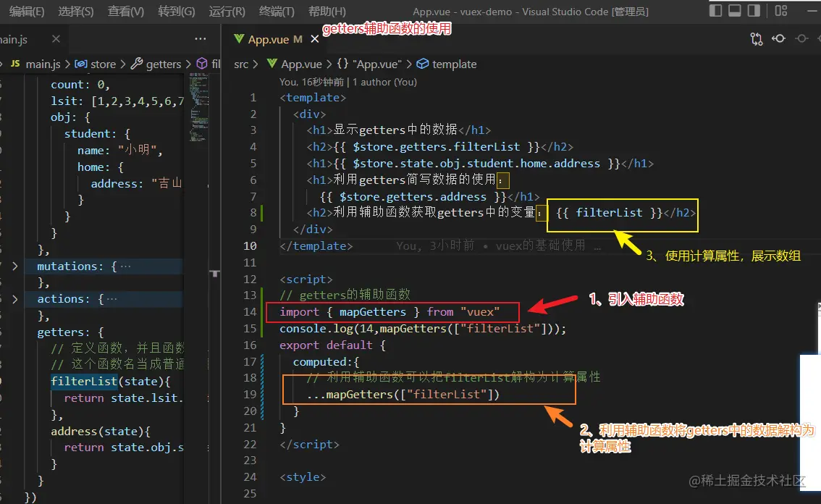Open the 编辑(E) menu
This screenshot has height=504, width=821.
point(27,12)
